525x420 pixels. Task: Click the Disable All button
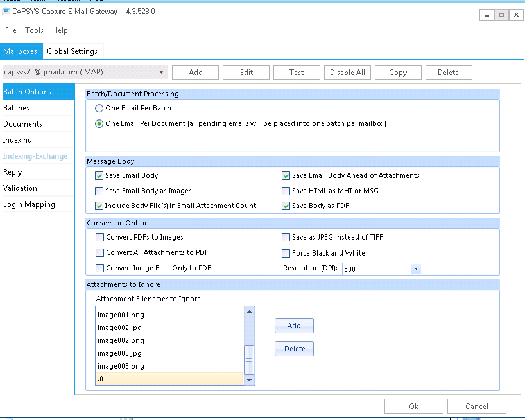point(347,73)
